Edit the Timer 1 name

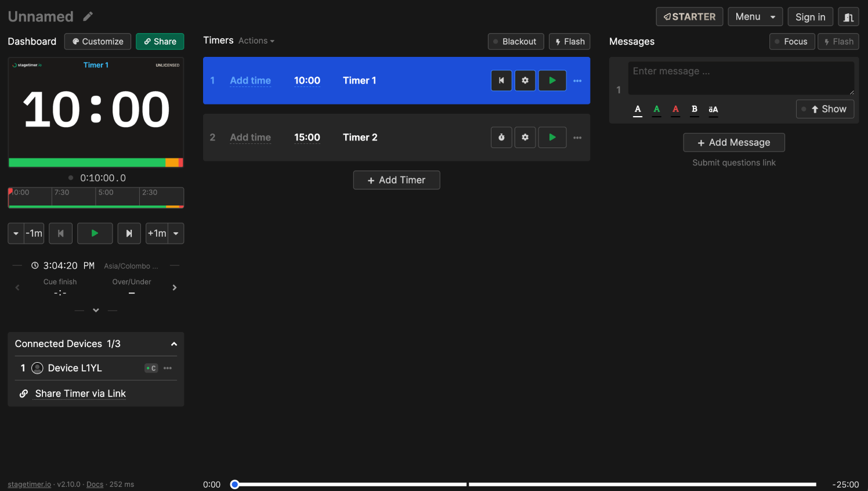(360, 81)
